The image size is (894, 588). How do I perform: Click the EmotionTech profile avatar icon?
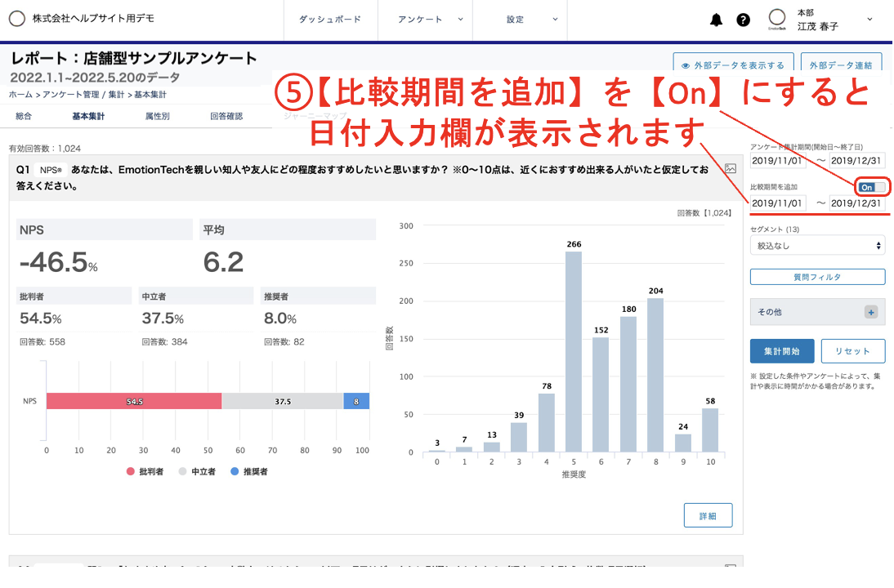(x=777, y=20)
